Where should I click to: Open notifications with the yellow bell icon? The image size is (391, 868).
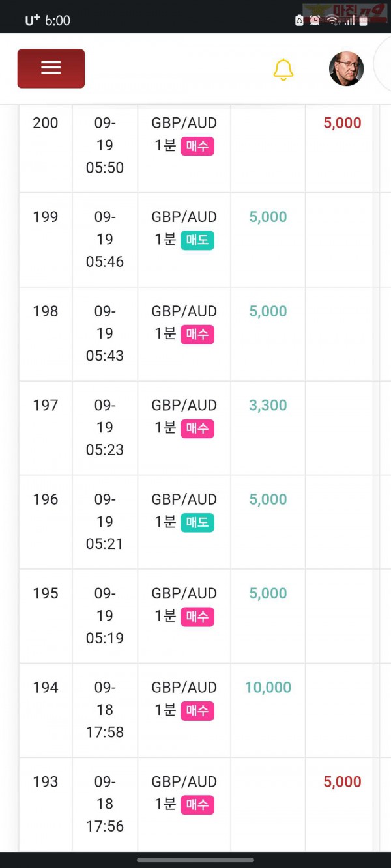pyautogui.click(x=283, y=70)
